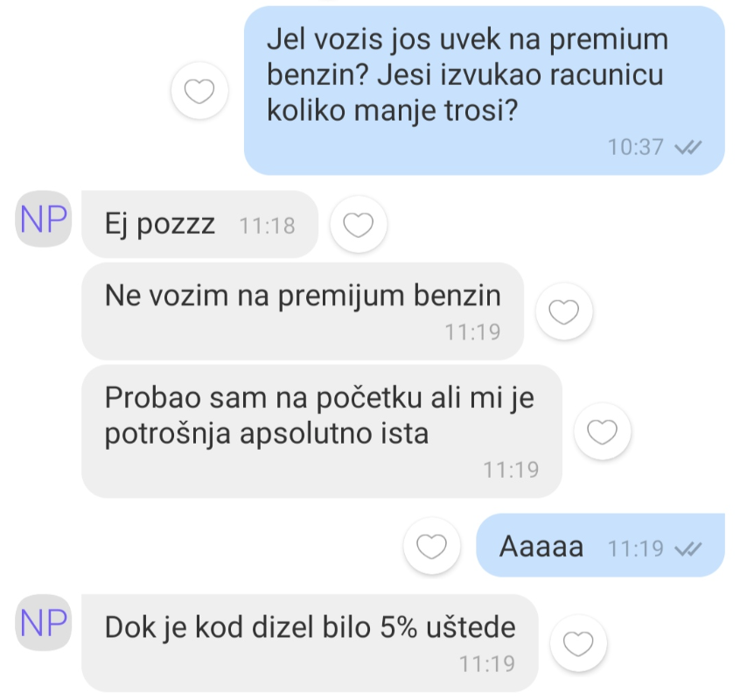
Task: Open the NP avatar beside dizel message
Action: click(x=44, y=623)
